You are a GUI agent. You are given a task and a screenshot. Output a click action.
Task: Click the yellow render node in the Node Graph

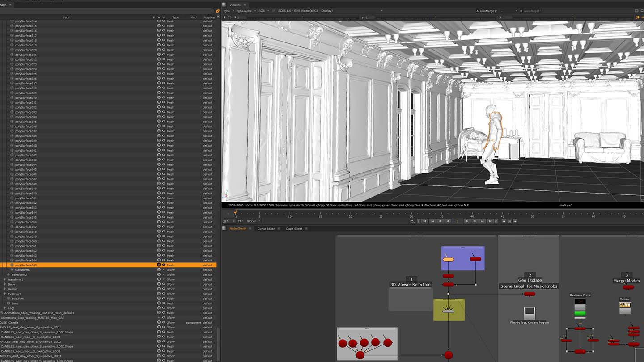[x=449, y=310]
